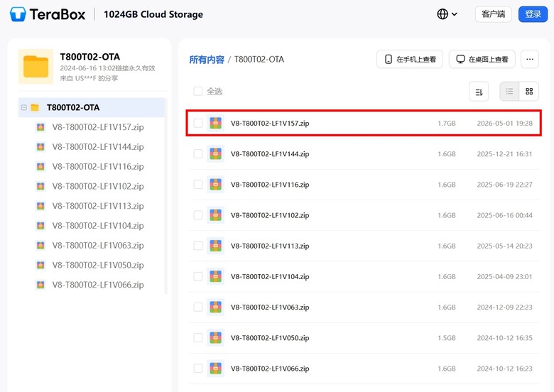Tick checkbox for V8-T800T02-LF1V116.zip
Image resolution: width=554 pixels, height=392 pixels.
pyautogui.click(x=198, y=185)
